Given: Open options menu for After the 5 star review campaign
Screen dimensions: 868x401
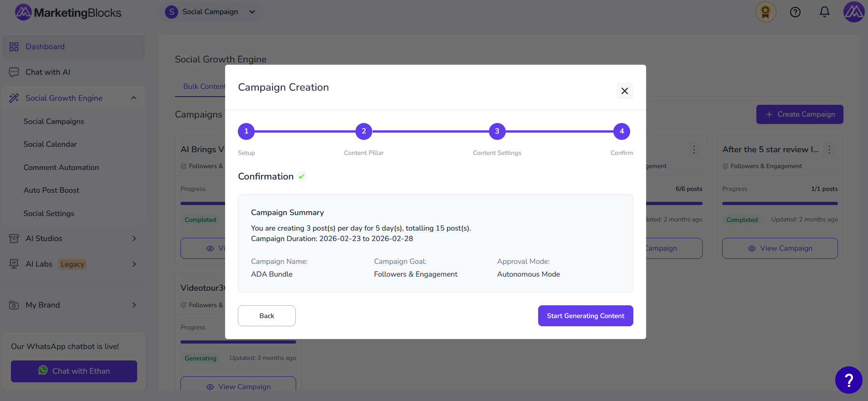Looking at the screenshot, I should tap(829, 149).
